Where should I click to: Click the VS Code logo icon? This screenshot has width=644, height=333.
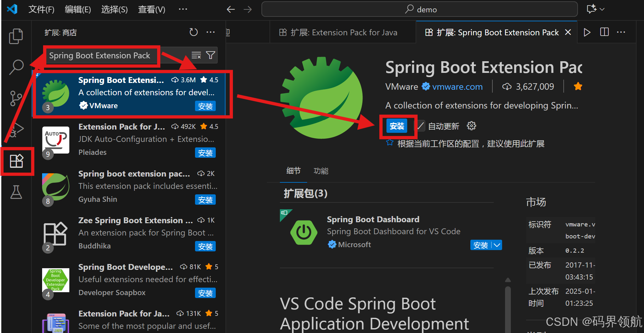[12, 9]
